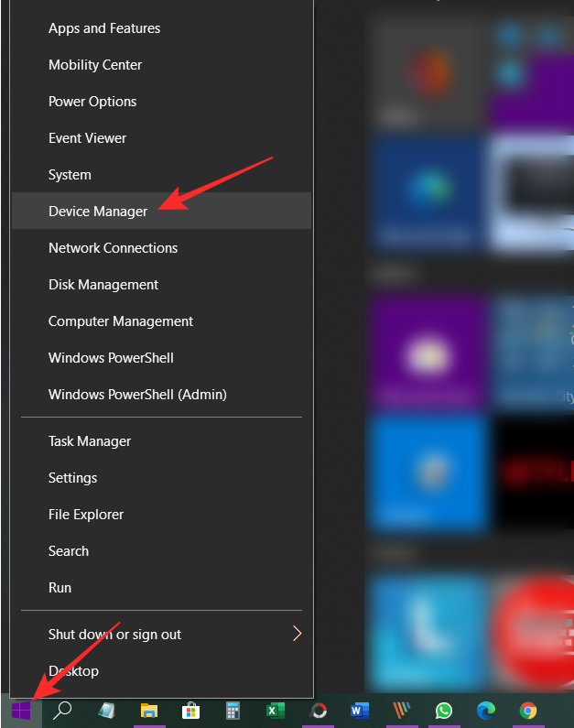Launch Microsoft Edge from the taskbar
This screenshot has height=728, width=574.
click(485, 711)
